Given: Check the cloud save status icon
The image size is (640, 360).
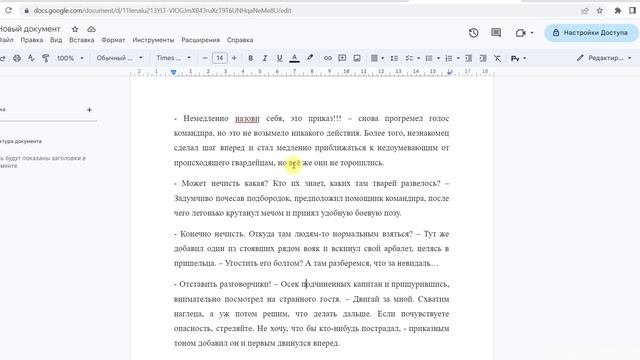Looking at the screenshot, I should pos(91,29).
